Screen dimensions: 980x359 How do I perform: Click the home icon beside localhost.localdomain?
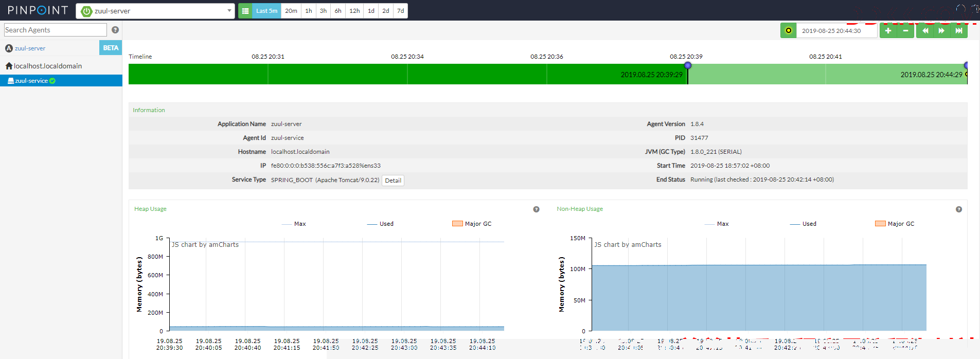(9, 66)
